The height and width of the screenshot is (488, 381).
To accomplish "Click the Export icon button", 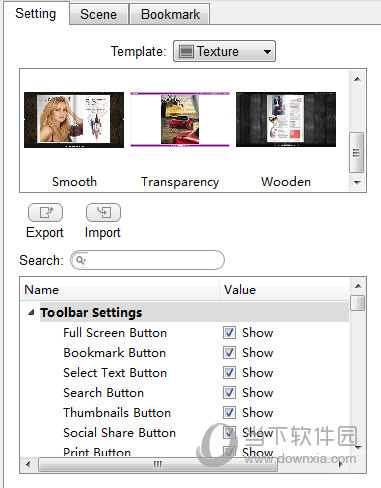I will pyautogui.click(x=45, y=212).
